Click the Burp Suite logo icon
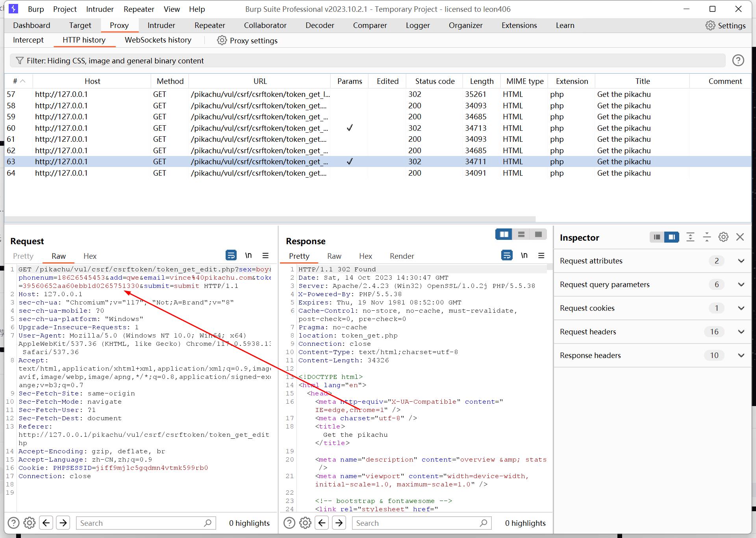The image size is (756, 538). coord(13,9)
